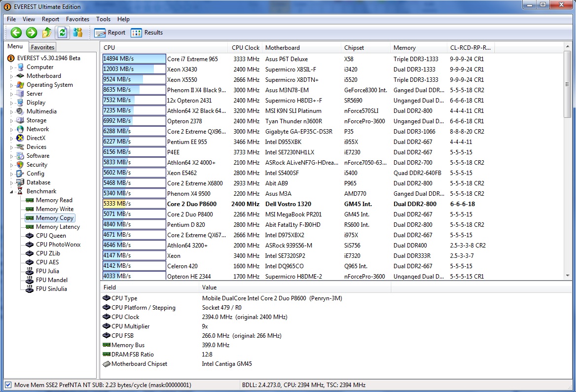Go up one level with Up icon
Image resolution: width=576 pixels, height=392 pixels.
tap(47, 33)
